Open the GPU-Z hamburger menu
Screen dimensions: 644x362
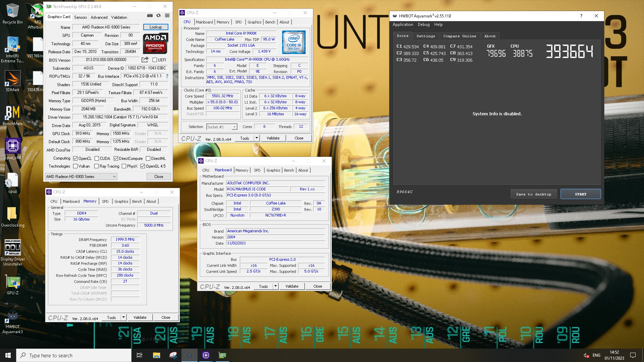[x=167, y=16]
